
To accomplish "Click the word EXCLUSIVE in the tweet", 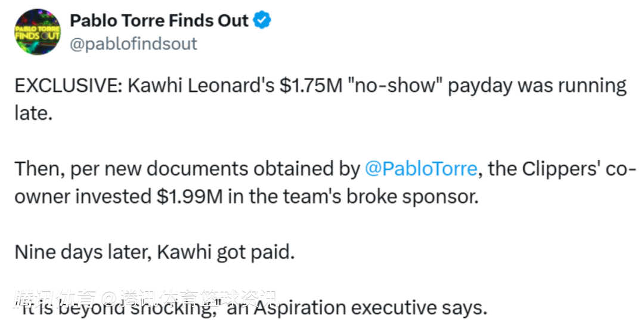I will click(x=64, y=87).
